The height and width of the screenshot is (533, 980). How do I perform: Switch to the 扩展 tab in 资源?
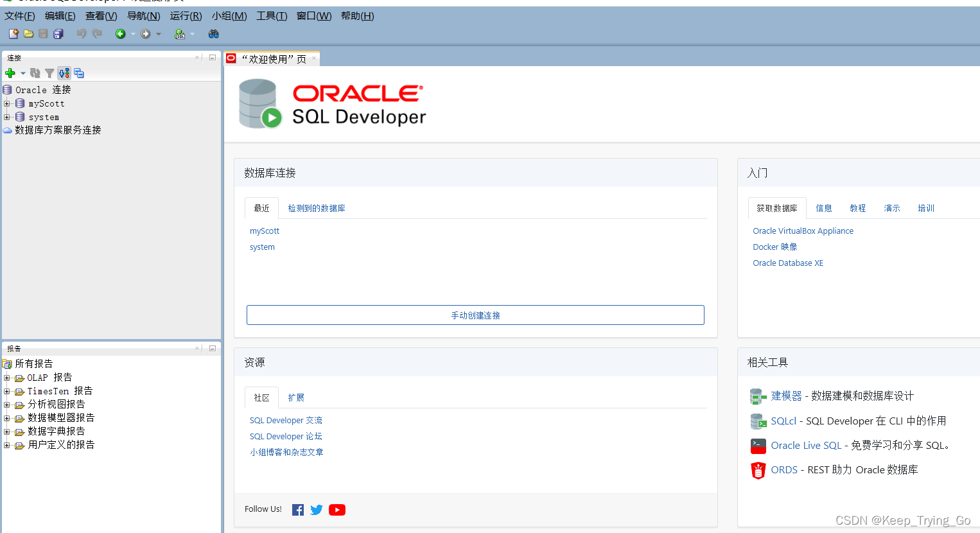296,398
